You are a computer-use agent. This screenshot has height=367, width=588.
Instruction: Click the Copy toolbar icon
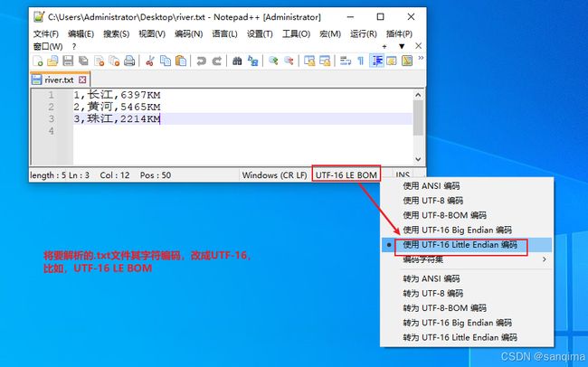point(166,61)
